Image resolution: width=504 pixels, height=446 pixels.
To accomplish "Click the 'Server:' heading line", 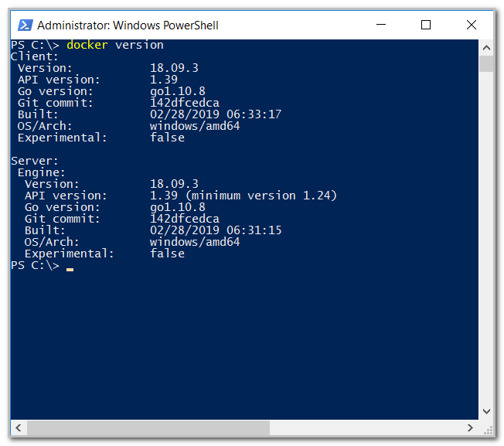I will pyautogui.click(x=34, y=161).
